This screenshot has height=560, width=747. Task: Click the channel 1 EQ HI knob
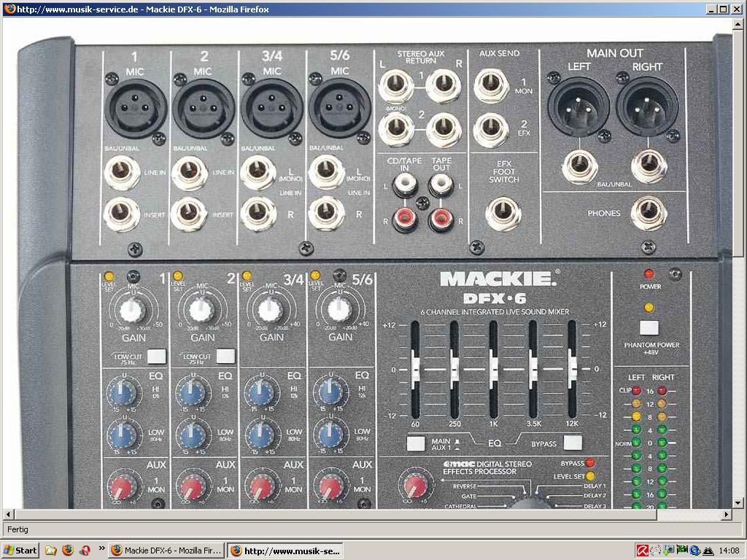122,392
